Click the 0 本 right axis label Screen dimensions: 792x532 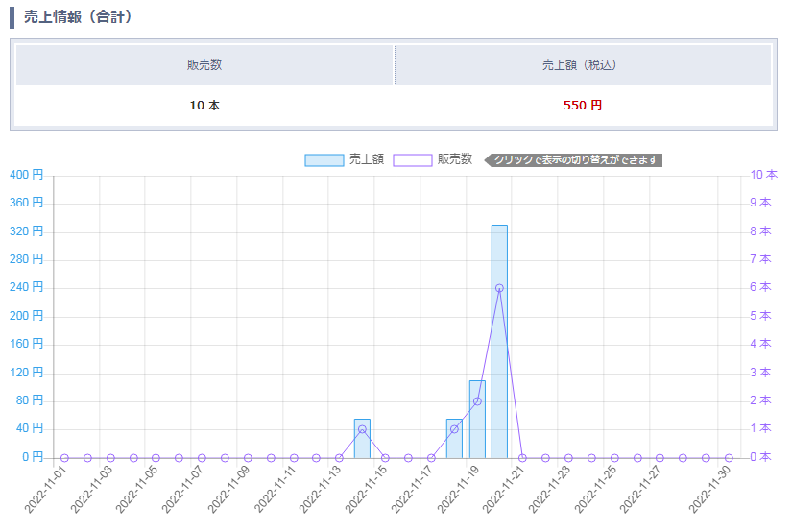760,457
